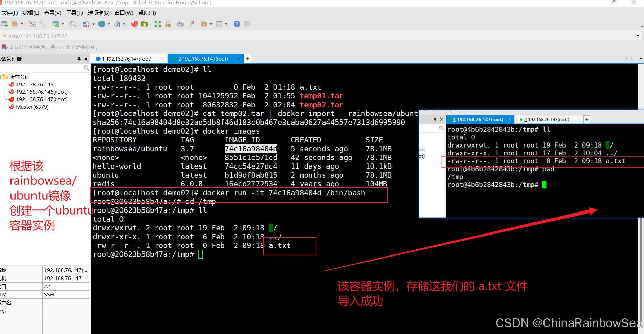Screen dimensions: 644x334
Task: Expand the folder-plus icon dropdown arrow
Action: (x=211, y=24)
